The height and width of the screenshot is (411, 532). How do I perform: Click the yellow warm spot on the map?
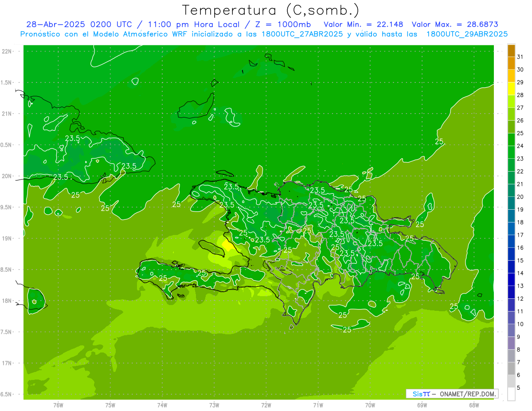[227, 245]
